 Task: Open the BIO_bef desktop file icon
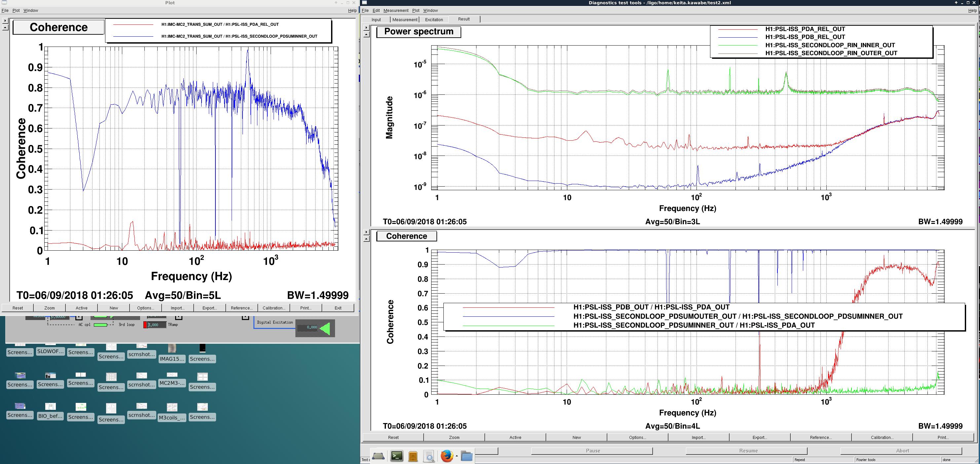point(50,411)
